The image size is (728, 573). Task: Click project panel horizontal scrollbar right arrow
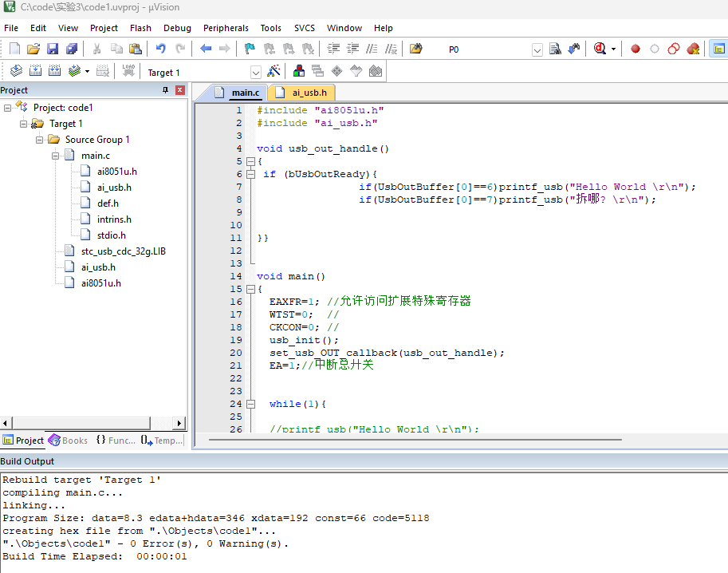point(179,423)
